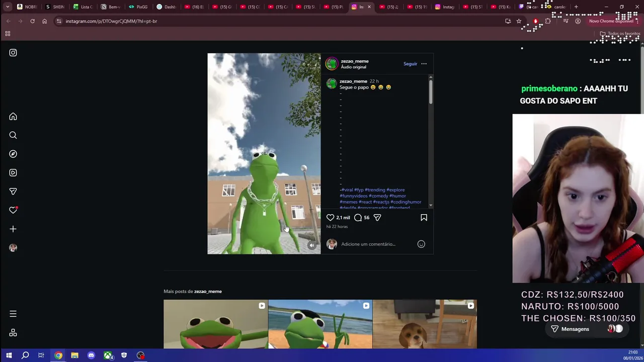
Task: Open emoji picker in comment box
Action: tap(421, 244)
